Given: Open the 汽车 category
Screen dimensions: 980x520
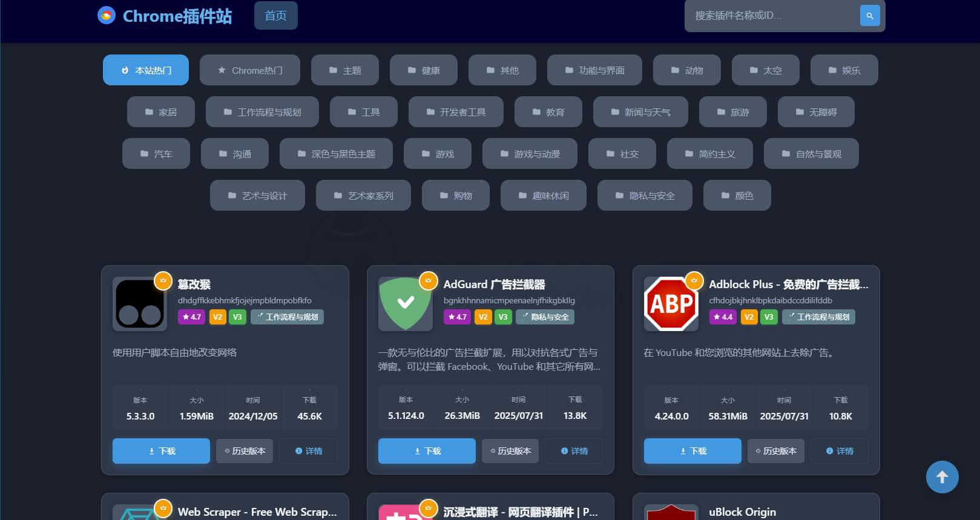Looking at the screenshot, I should [156, 154].
